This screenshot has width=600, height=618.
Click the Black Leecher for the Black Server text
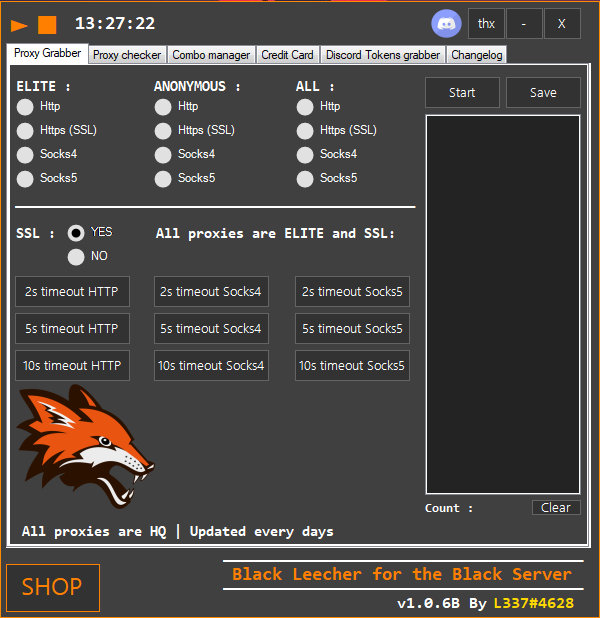402,575
